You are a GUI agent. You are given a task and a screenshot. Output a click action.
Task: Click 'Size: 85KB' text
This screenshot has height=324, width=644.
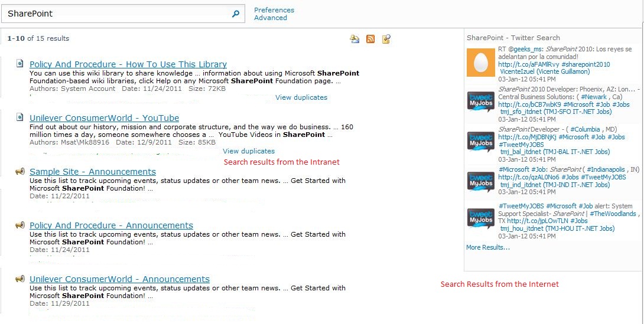coord(197,142)
